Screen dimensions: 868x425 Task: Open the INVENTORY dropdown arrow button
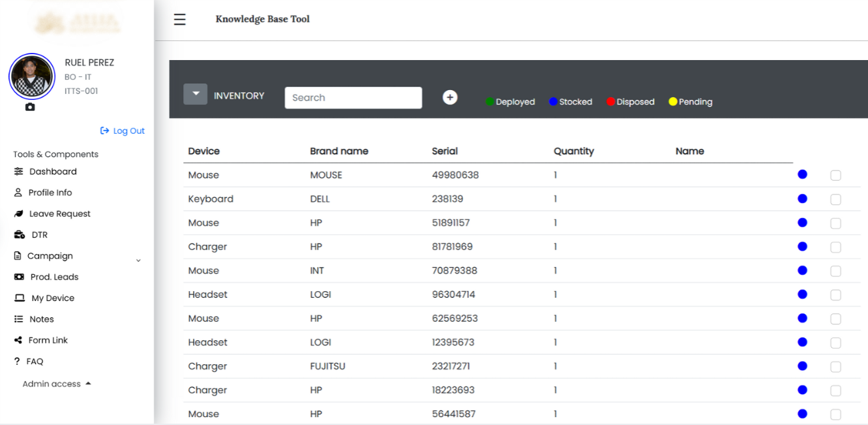(x=195, y=95)
